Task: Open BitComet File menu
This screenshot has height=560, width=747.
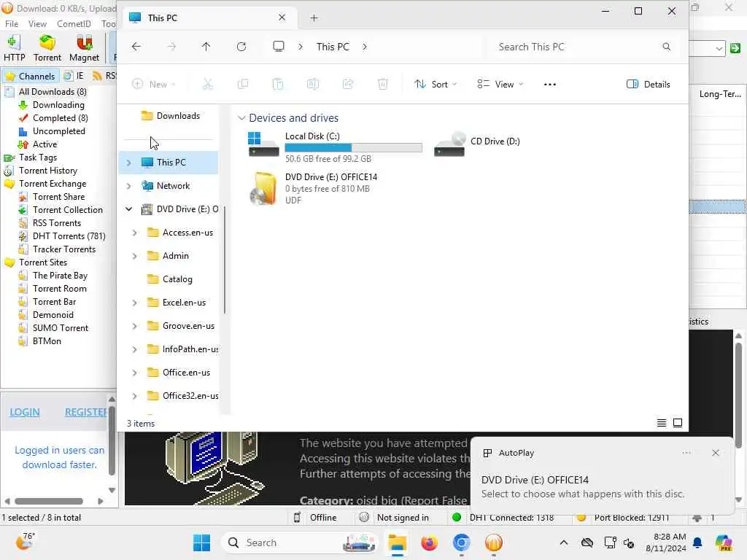Action: click(12, 24)
